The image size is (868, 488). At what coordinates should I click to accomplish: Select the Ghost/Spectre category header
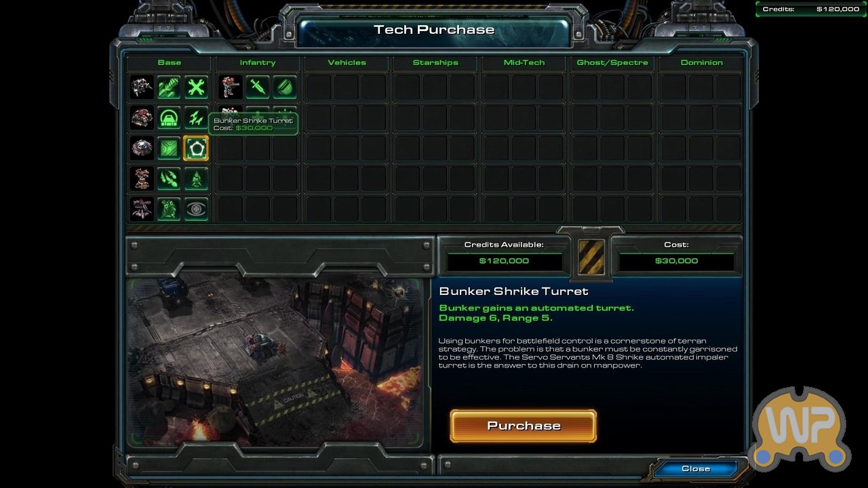(x=612, y=62)
